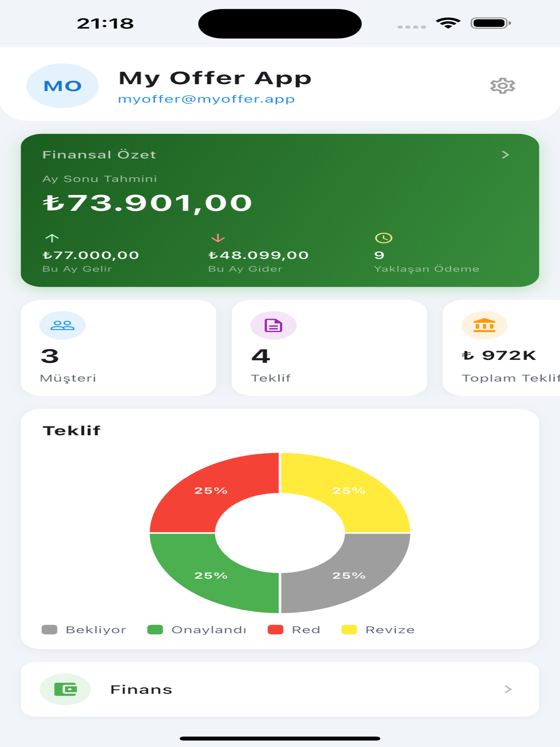Tap the red expense down-arrow icon

[x=218, y=238]
